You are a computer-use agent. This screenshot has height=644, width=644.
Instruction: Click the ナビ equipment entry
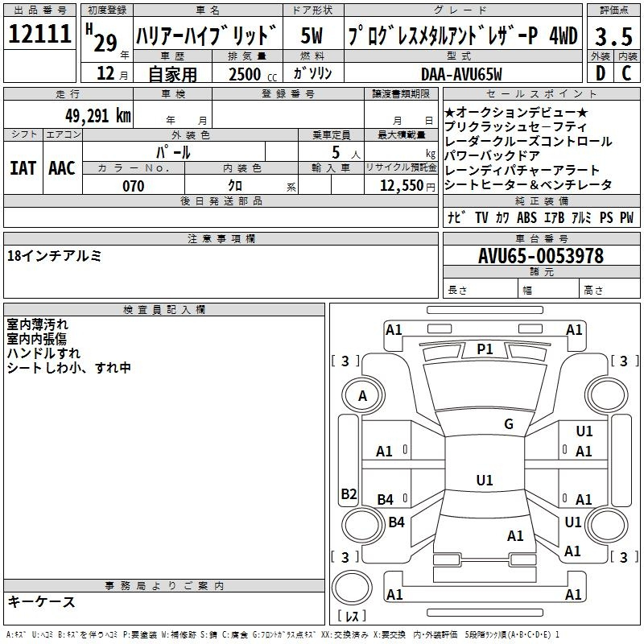(457, 217)
